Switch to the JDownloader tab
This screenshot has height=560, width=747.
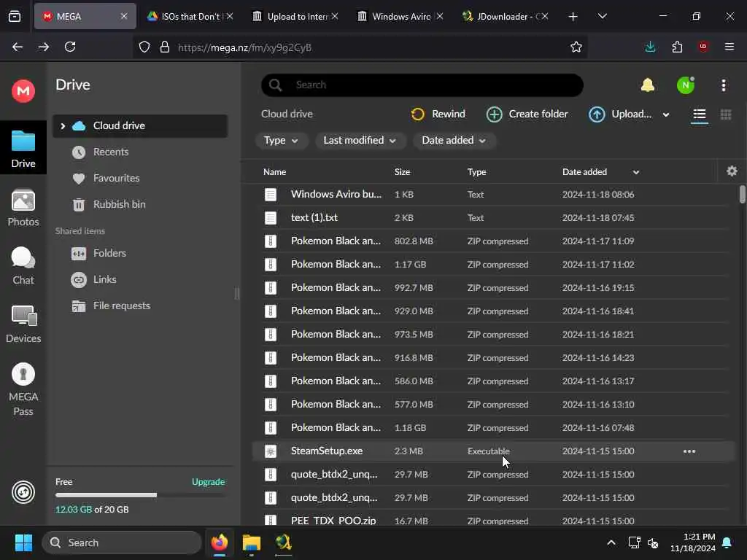tap(505, 16)
